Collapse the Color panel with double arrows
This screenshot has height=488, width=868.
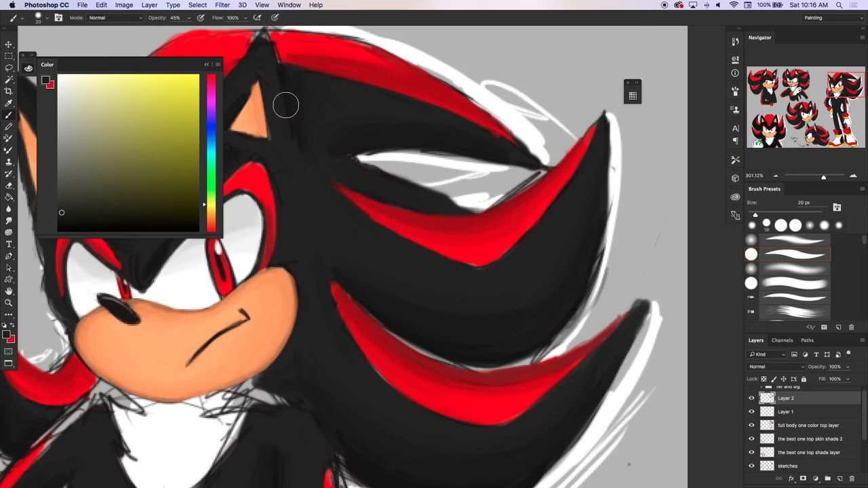click(x=207, y=64)
